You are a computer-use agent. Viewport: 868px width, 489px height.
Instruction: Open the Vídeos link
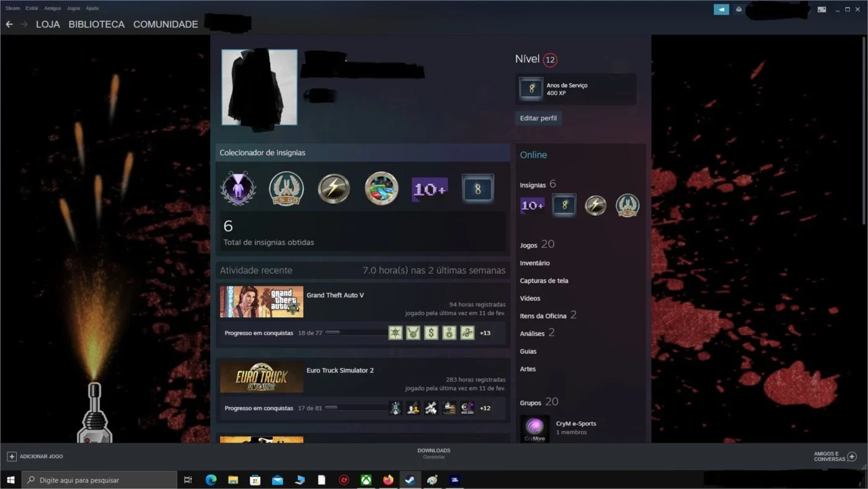point(530,298)
